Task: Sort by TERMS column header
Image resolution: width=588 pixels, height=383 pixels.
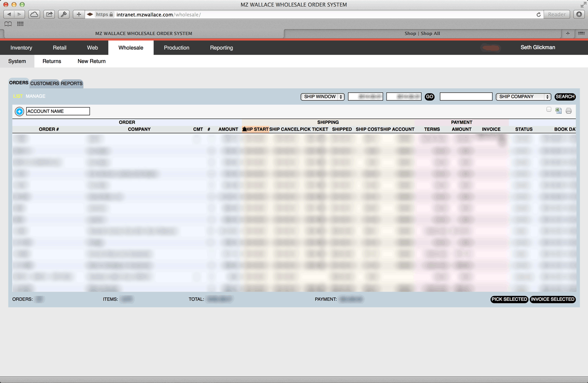Action: point(432,129)
